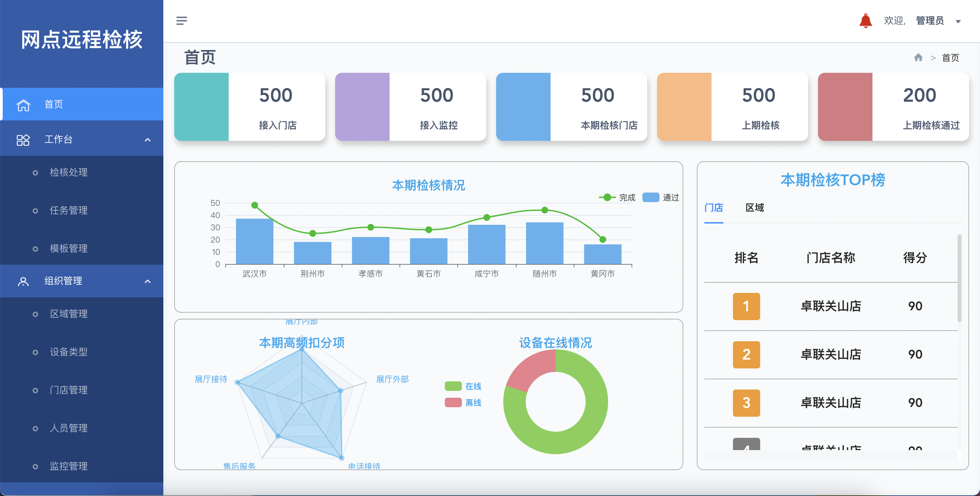Click the 本期检核TOP榜 title
The image size is (980, 496).
click(x=833, y=180)
